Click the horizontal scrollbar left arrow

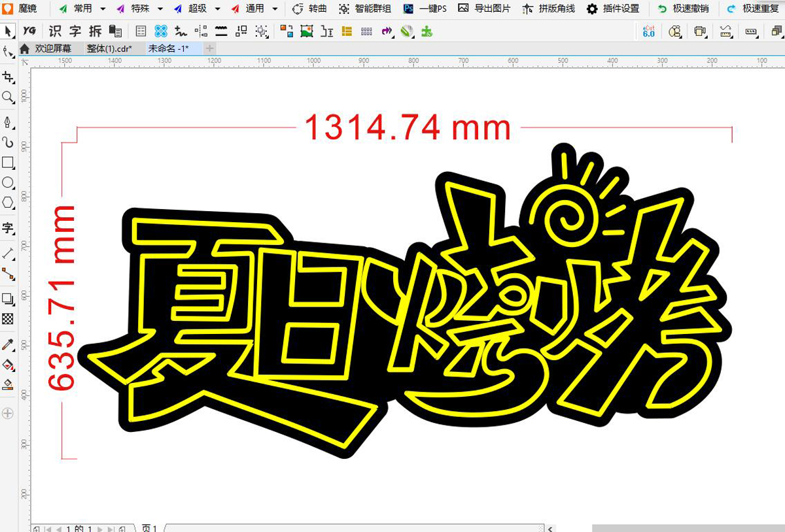[551, 528]
